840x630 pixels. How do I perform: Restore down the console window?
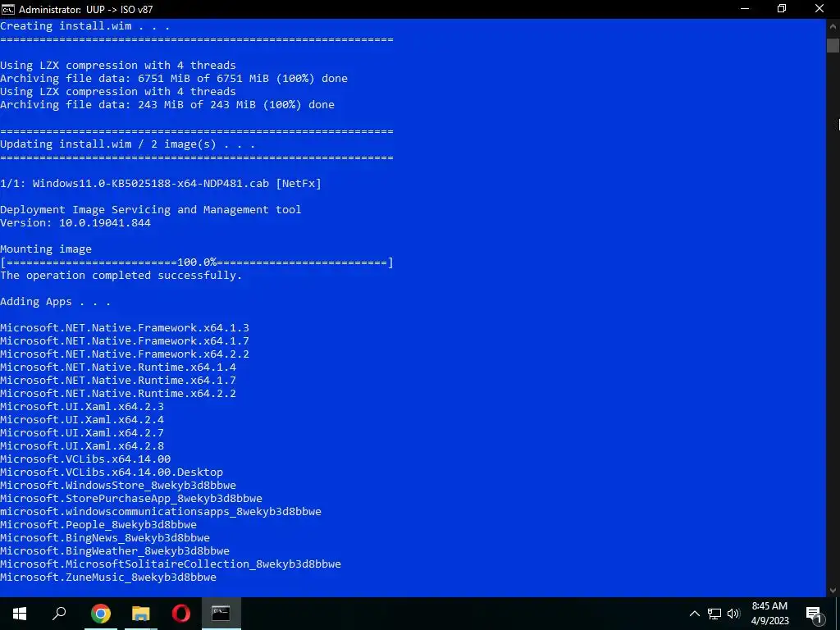click(x=782, y=9)
